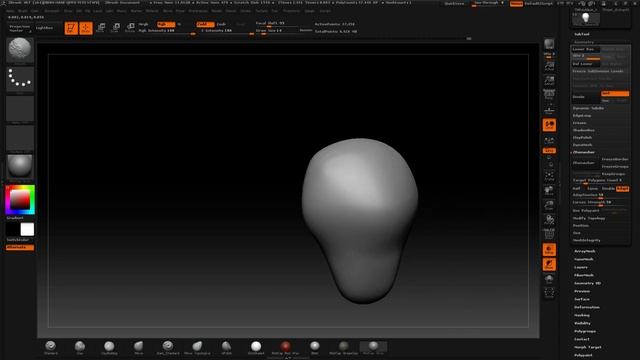640x360 pixels.
Task: Click the right shelf Move view icon
Action: click(549, 191)
